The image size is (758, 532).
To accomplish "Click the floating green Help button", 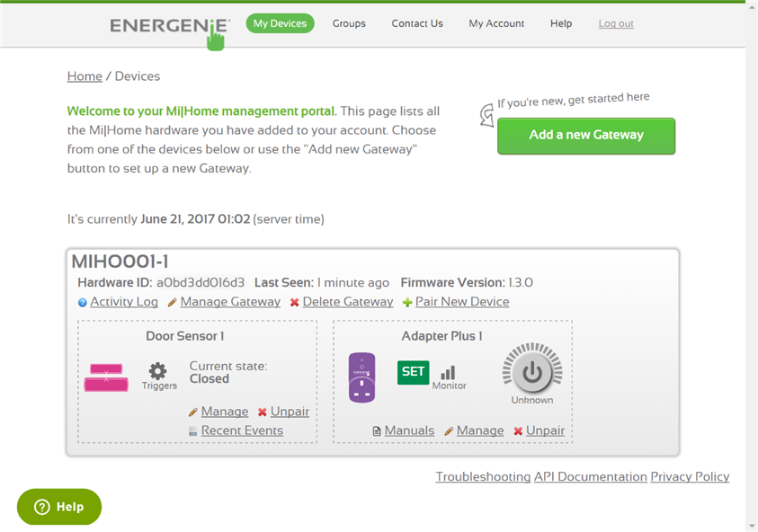I will point(59,507).
